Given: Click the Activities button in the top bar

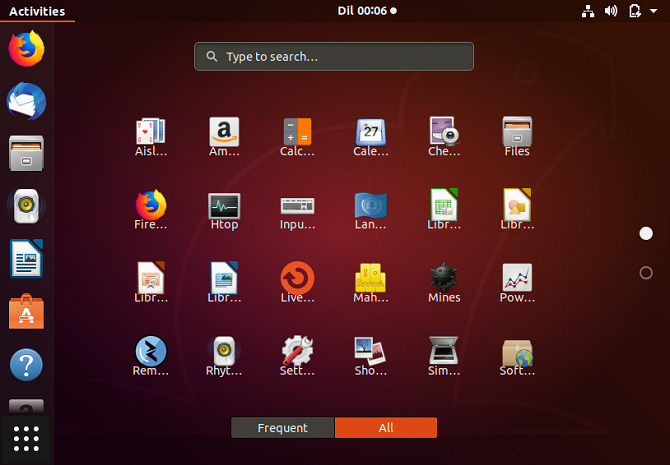Looking at the screenshot, I should click(x=37, y=11).
